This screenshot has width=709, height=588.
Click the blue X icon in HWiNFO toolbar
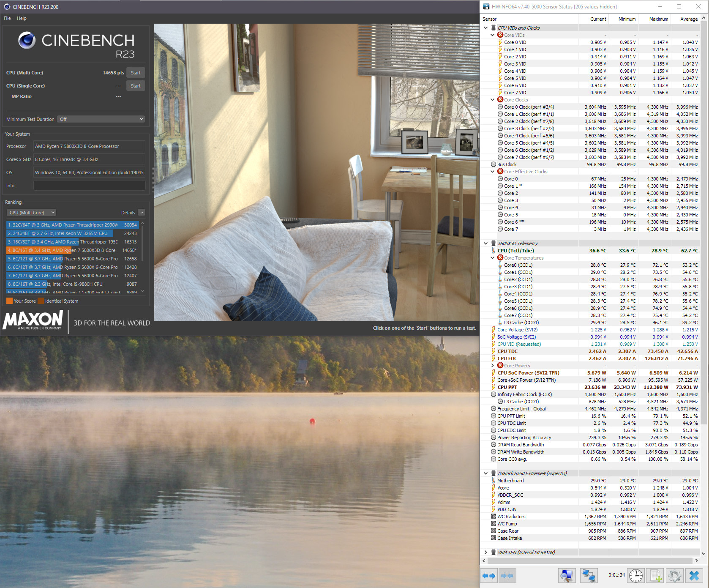tap(694, 575)
